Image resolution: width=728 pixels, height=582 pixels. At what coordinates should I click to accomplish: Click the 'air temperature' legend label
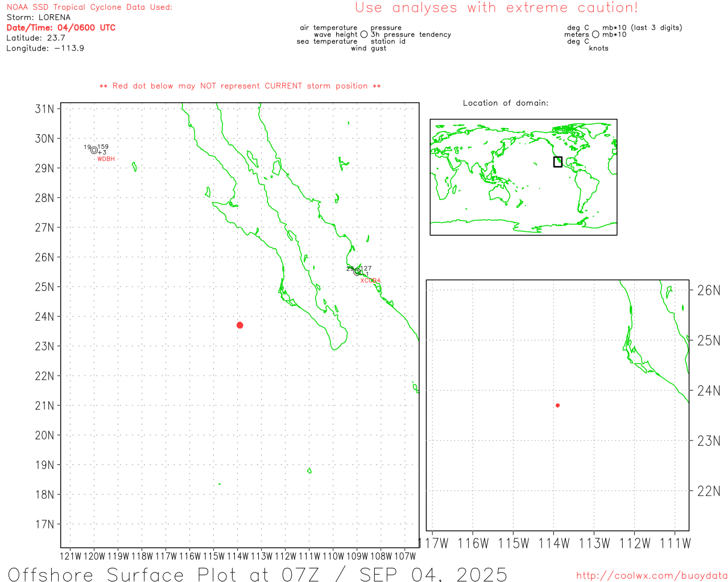pyautogui.click(x=329, y=28)
